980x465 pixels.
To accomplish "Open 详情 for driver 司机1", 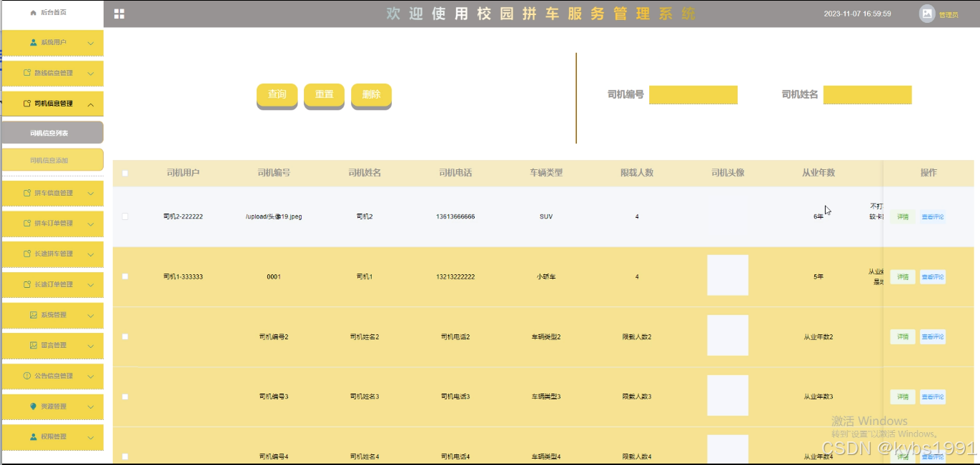I will coord(903,276).
